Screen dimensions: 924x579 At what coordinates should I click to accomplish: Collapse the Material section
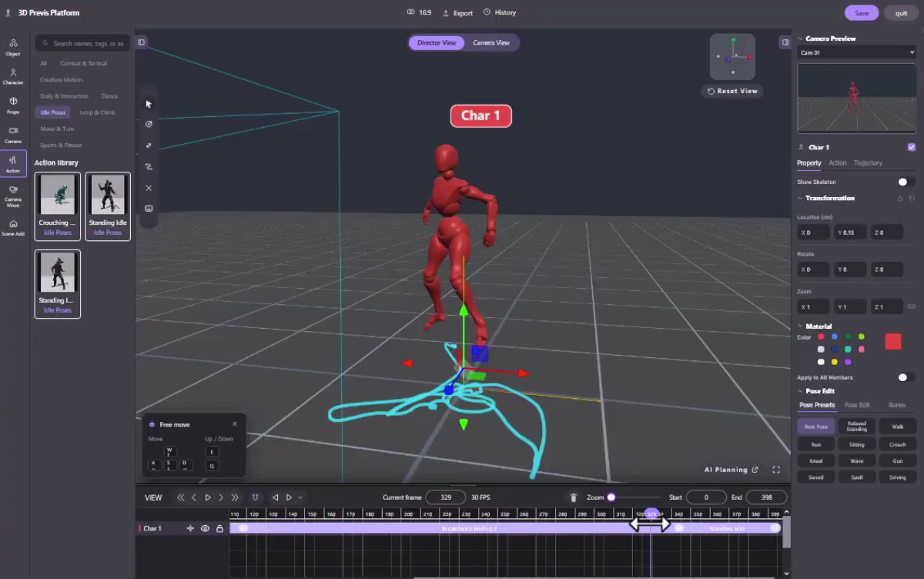[800, 326]
